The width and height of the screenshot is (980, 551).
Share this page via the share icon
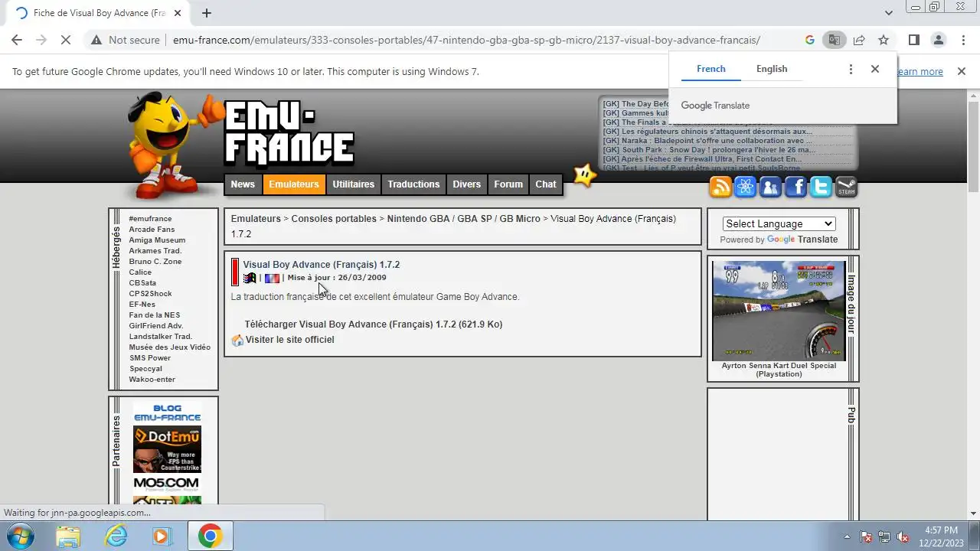[859, 40]
